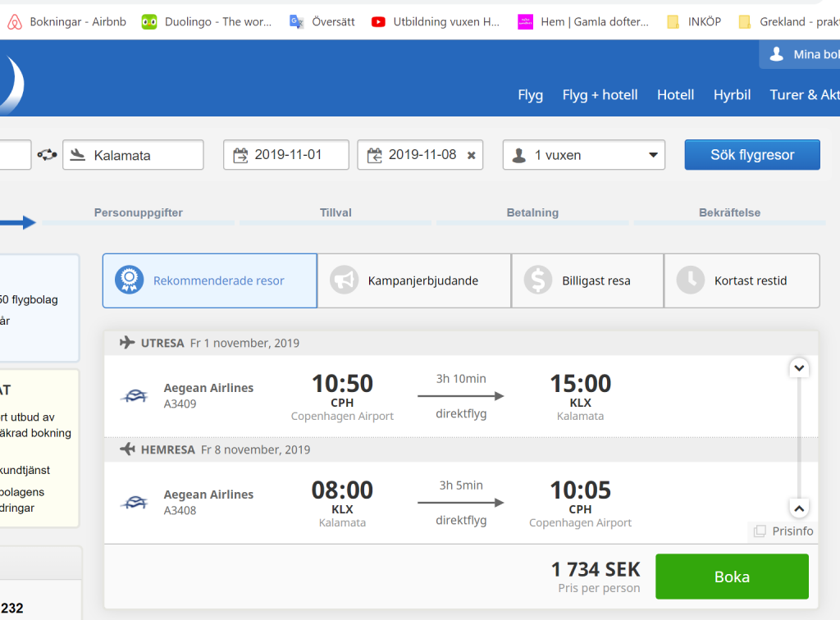Image resolution: width=840 pixels, height=620 pixels.
Task: Click the Fr 1 november, 2019 outbound date
Action: pos(244,343)
